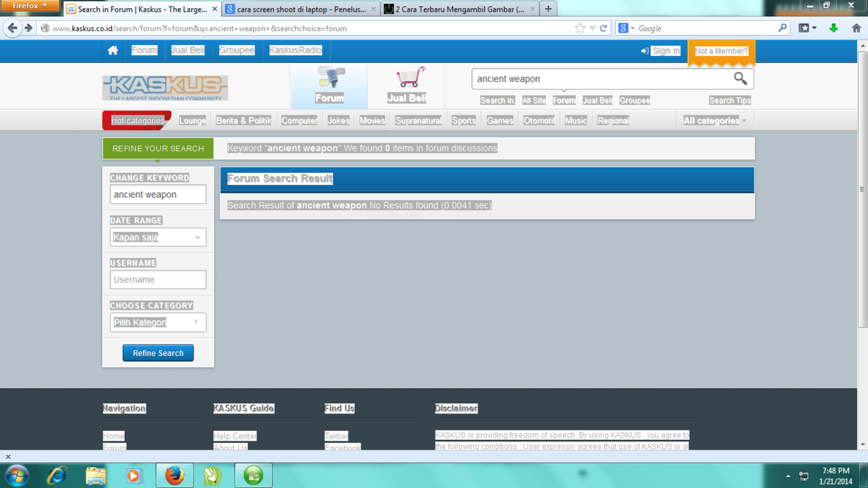Close the 'cara screen shoot di laptop' tab
This screenshot has height=488, width=868.
(x=373, y=9)
